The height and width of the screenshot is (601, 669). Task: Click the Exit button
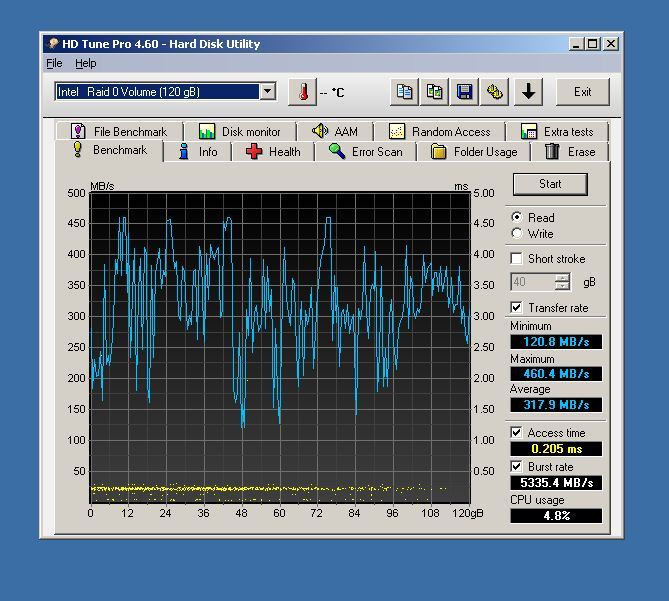coord(582,92)
